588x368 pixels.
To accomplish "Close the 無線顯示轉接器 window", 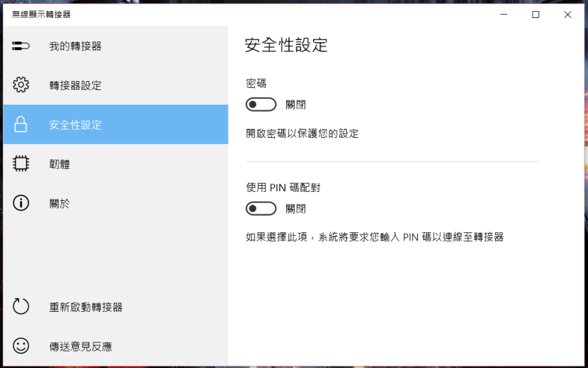I will coord(568,15).
